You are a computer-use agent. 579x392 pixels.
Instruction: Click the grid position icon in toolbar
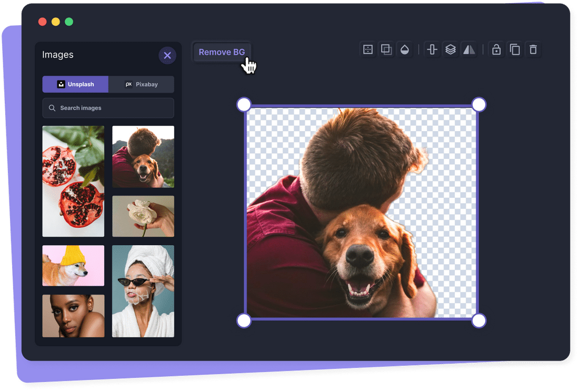pyautogui.click(x=368, y=49)
